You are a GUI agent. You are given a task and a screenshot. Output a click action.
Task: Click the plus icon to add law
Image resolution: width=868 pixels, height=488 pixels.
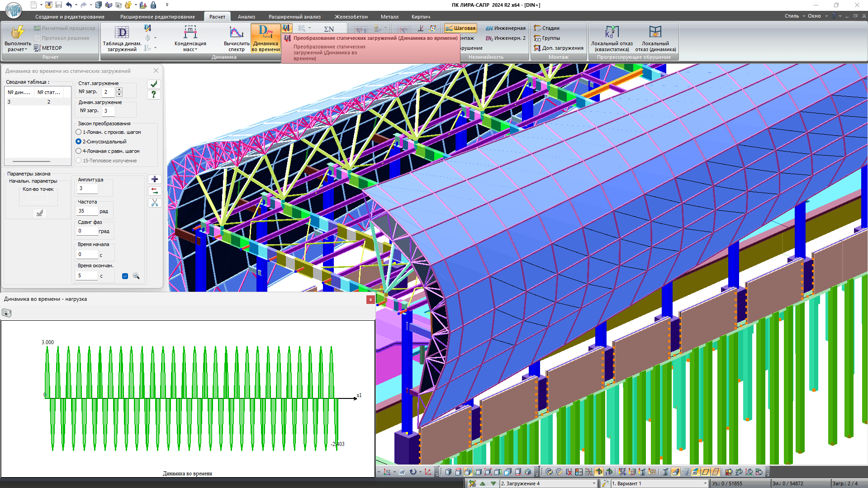[x=155, y=180]
